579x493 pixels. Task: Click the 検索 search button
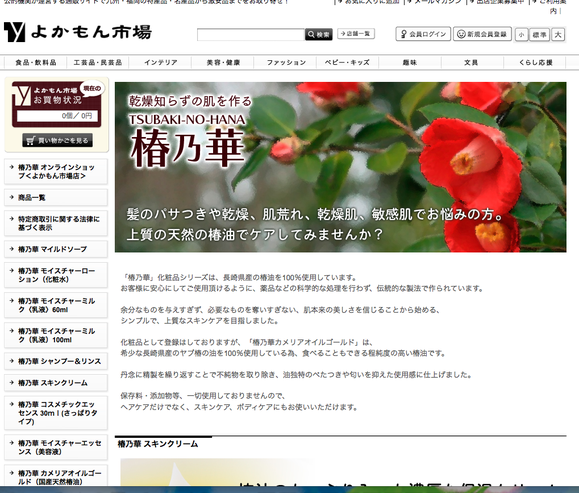point(319,34)
